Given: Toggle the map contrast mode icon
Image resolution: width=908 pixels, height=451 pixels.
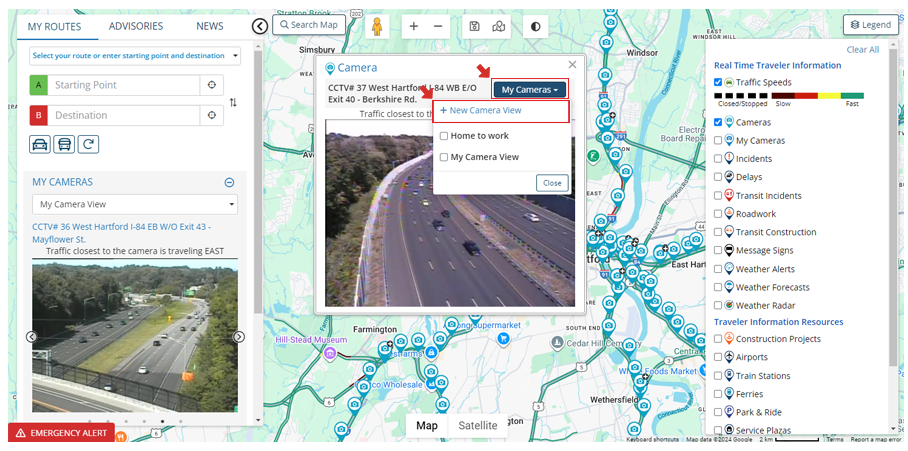Looking at the screenshot, I should 535,26.
